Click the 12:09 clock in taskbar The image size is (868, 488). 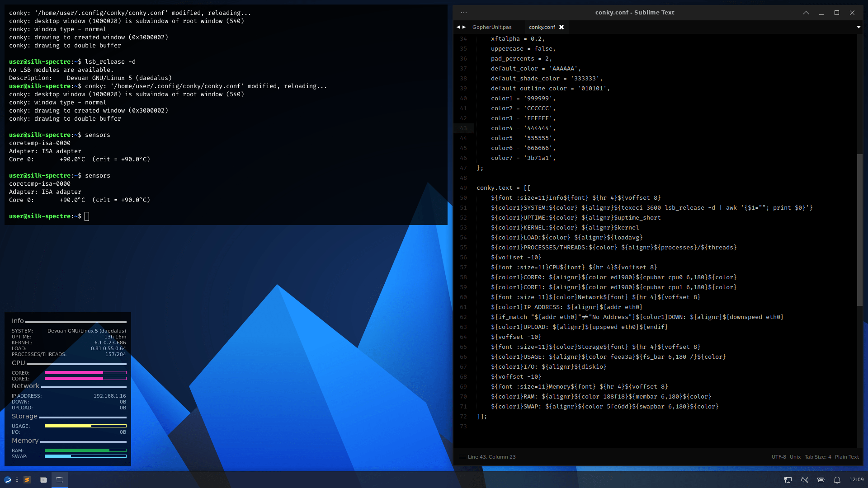(856, 480)
